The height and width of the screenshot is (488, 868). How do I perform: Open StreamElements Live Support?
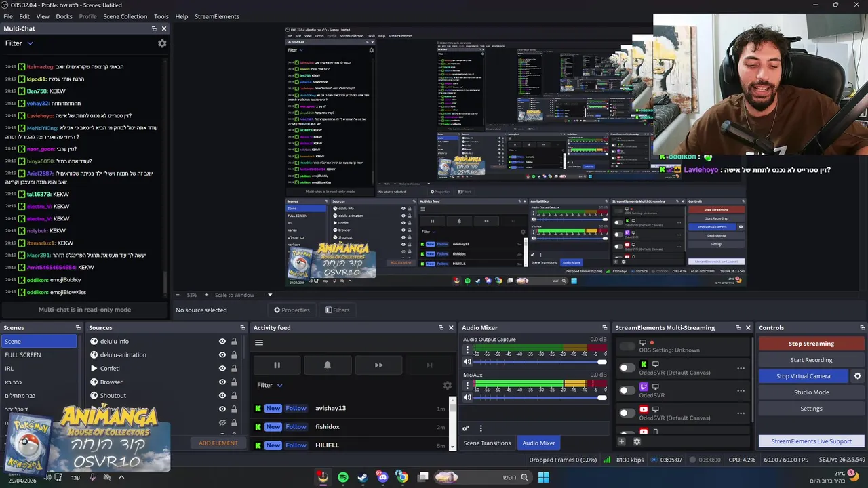click(811, 441)
